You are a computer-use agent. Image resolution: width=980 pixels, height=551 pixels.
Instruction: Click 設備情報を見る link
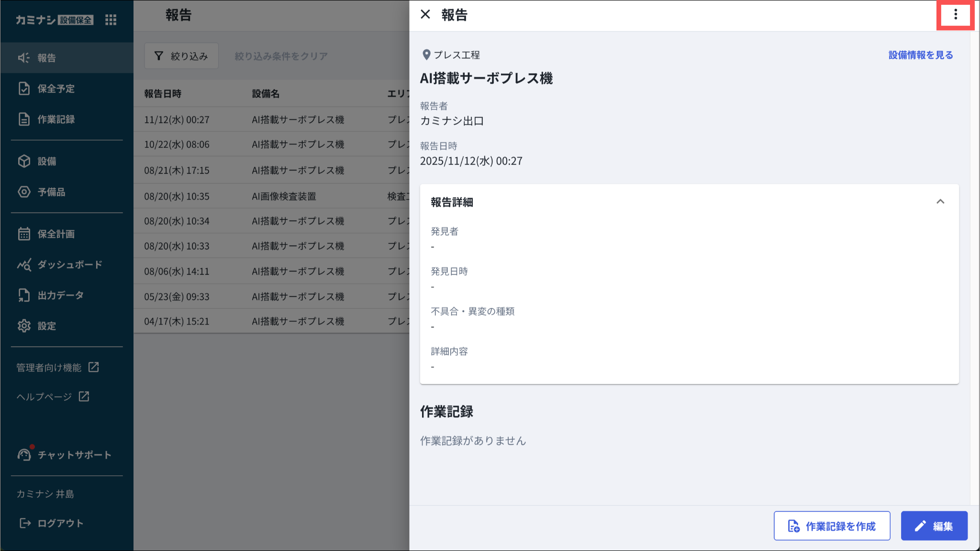[920, 55]
